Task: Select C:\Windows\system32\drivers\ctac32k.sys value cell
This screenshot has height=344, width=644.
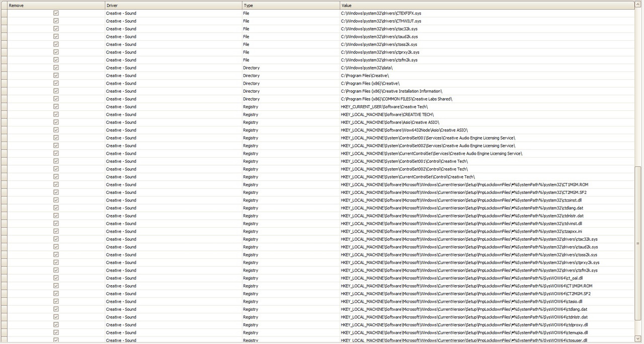Action: click(487, 29)
